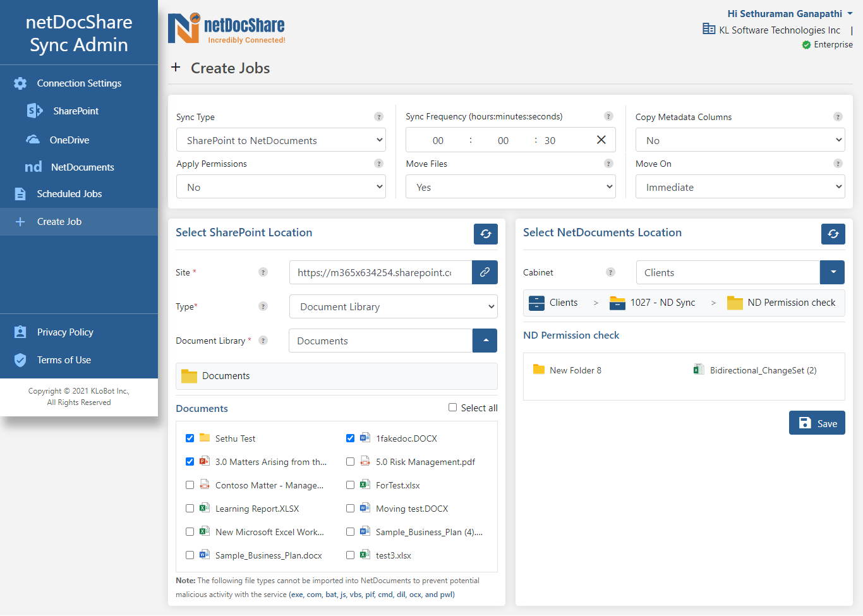Click the NetDocuments nd icon in sidebar
The height and width of the screenshot is (616, 863).
pos(33,167)
